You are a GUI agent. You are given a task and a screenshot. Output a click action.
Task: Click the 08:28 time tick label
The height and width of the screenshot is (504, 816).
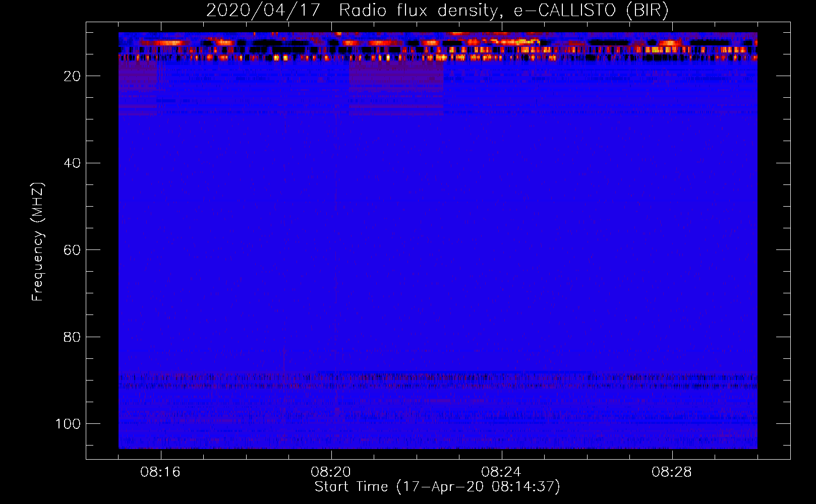click(672, 472)
